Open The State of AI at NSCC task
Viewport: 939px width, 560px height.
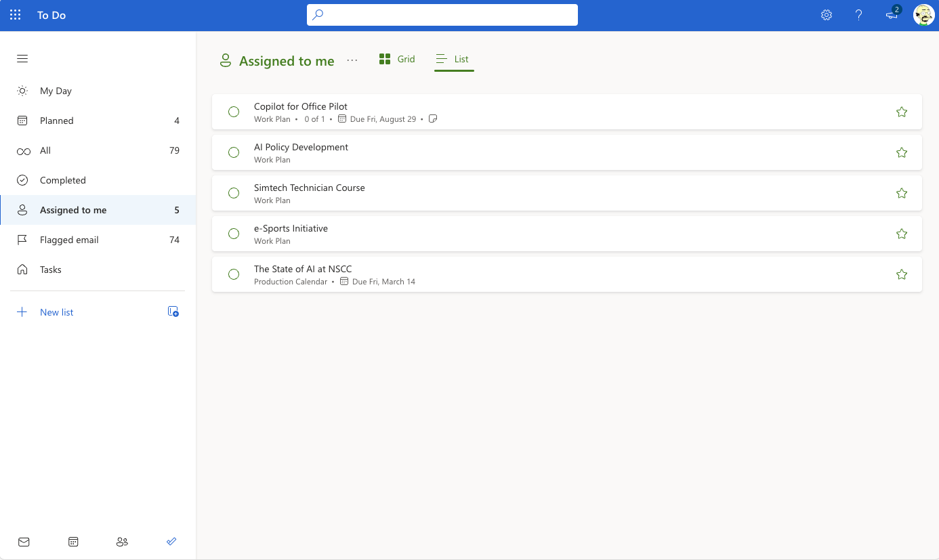click(x=303, y=269)
